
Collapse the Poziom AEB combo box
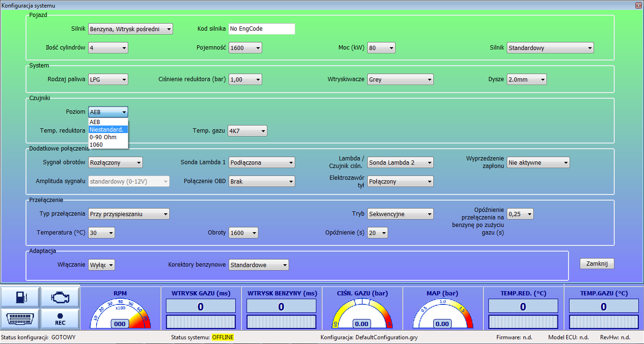click(x=108, y=112)
